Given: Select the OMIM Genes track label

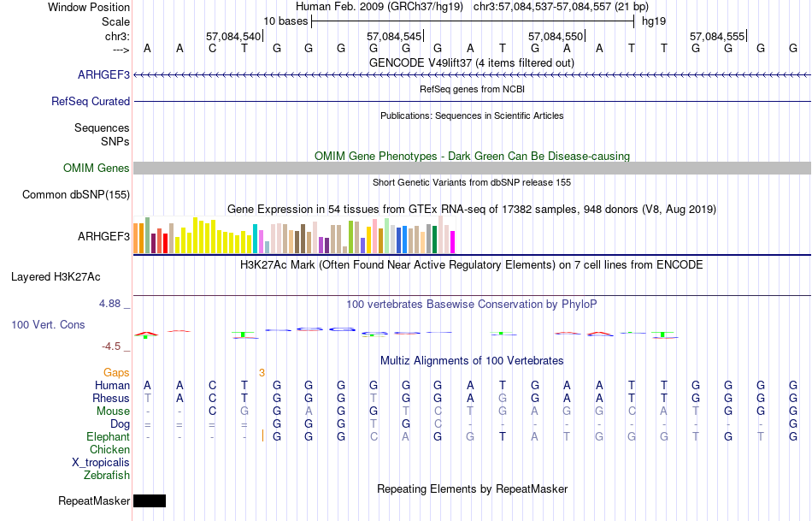Looking at the screenshot, I should click(x=97, y=168).
